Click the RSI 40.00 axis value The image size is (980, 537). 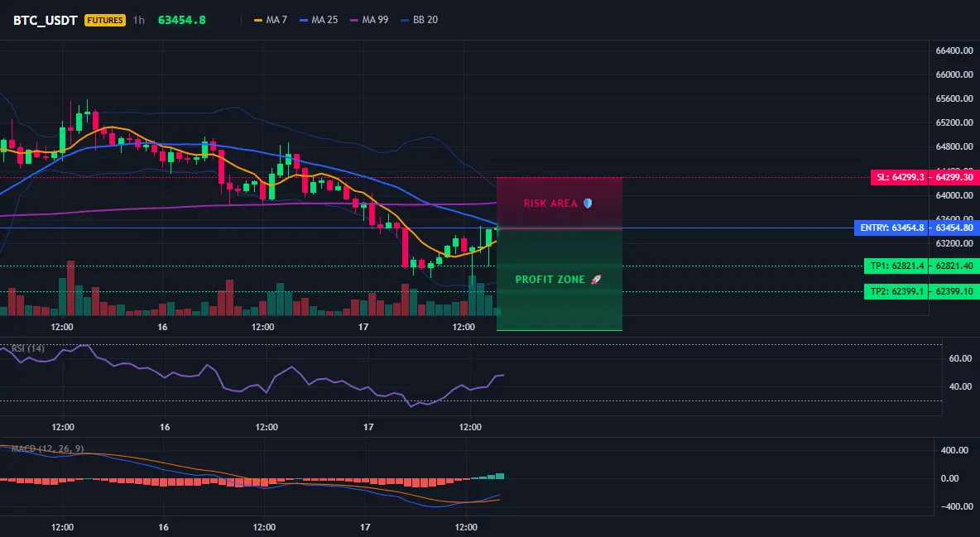coord(961,386)
